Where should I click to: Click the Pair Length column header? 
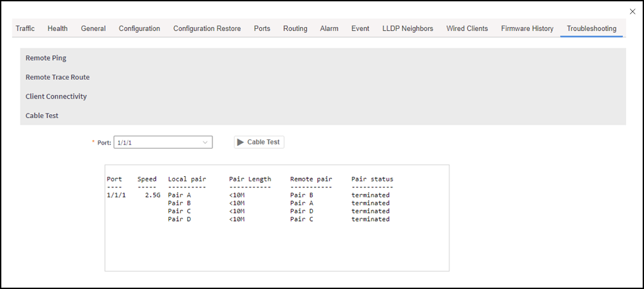250,179
